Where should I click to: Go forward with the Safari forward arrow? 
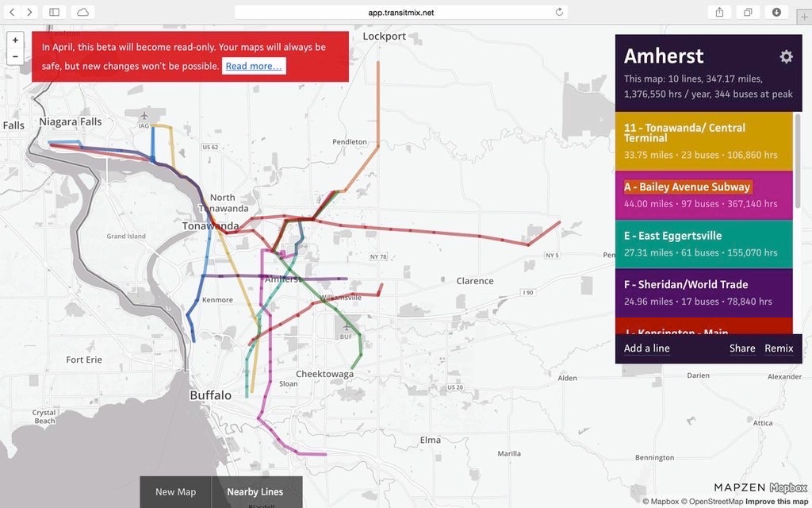[x=29, y=12]
